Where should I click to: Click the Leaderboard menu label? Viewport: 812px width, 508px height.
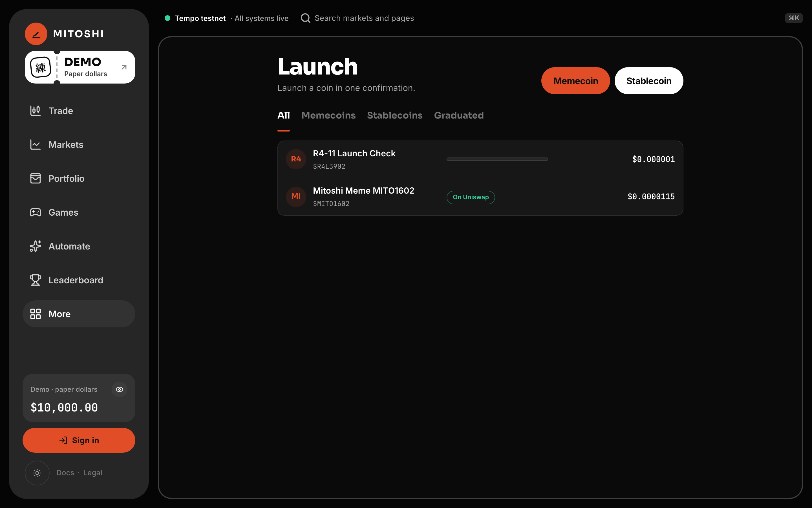pos(76,280)
